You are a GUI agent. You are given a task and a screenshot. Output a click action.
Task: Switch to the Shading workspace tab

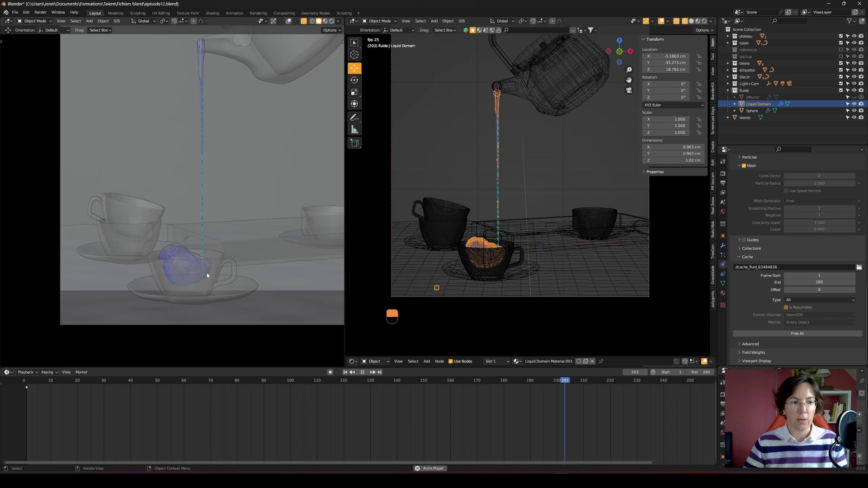tap(212, 13)
